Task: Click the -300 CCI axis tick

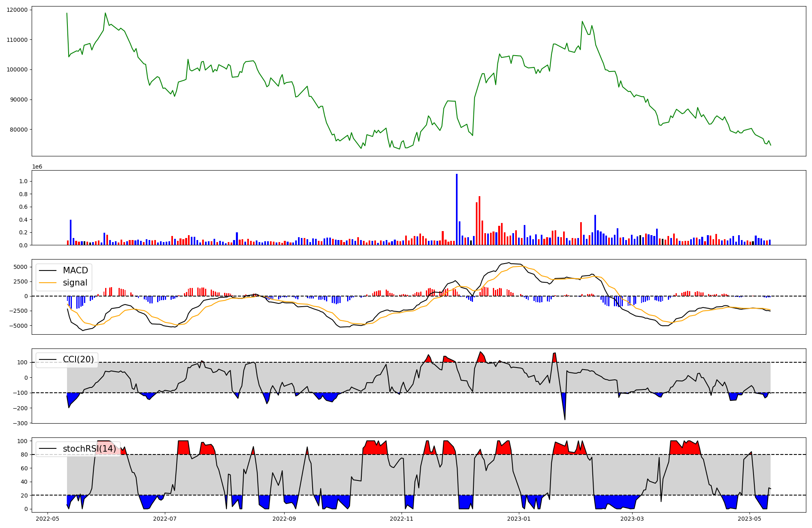Action: (21, 423)
